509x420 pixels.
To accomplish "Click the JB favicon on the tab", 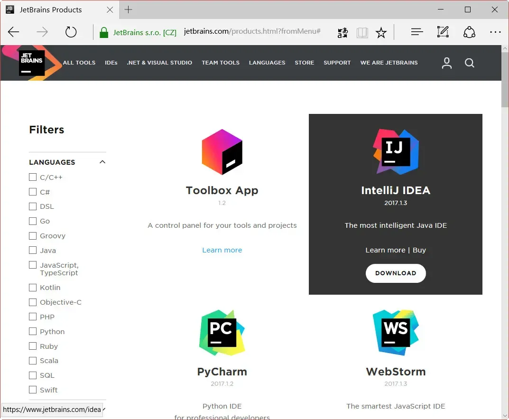I will [x=10, y=9].
